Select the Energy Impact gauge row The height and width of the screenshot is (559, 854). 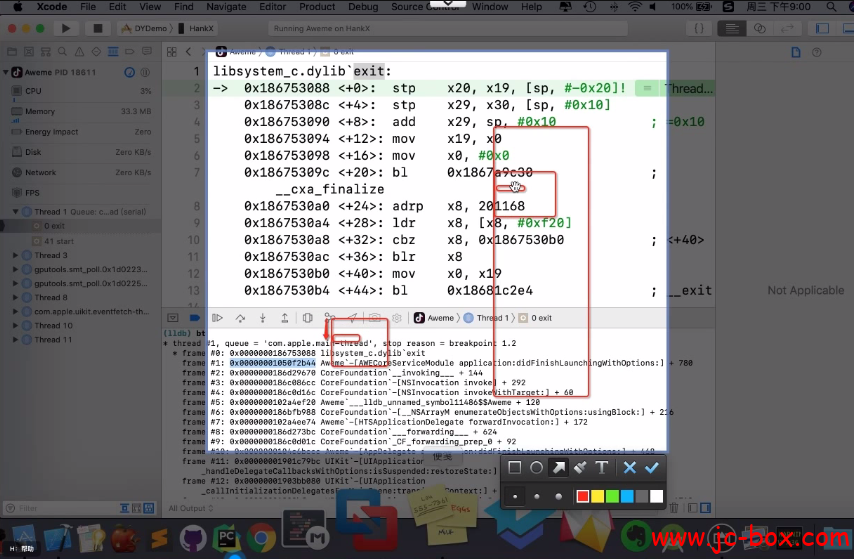click(x=81, y=132)
